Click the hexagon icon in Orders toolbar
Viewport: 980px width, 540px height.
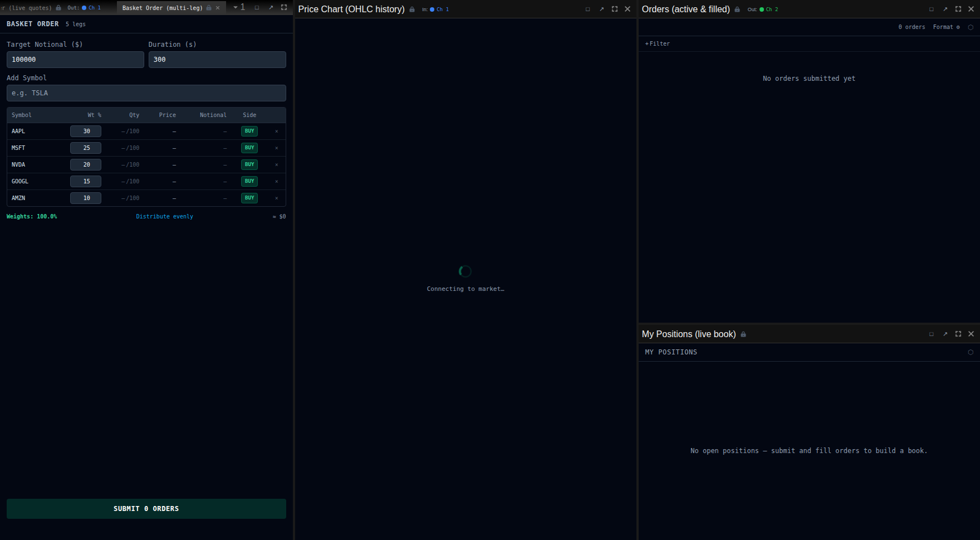[x=971, y=27]
